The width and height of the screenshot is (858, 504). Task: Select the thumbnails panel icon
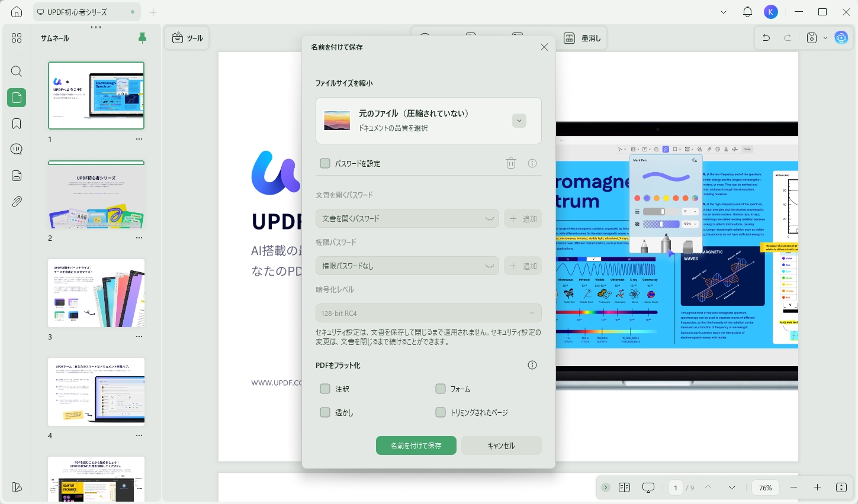click(x=17, y=98)
